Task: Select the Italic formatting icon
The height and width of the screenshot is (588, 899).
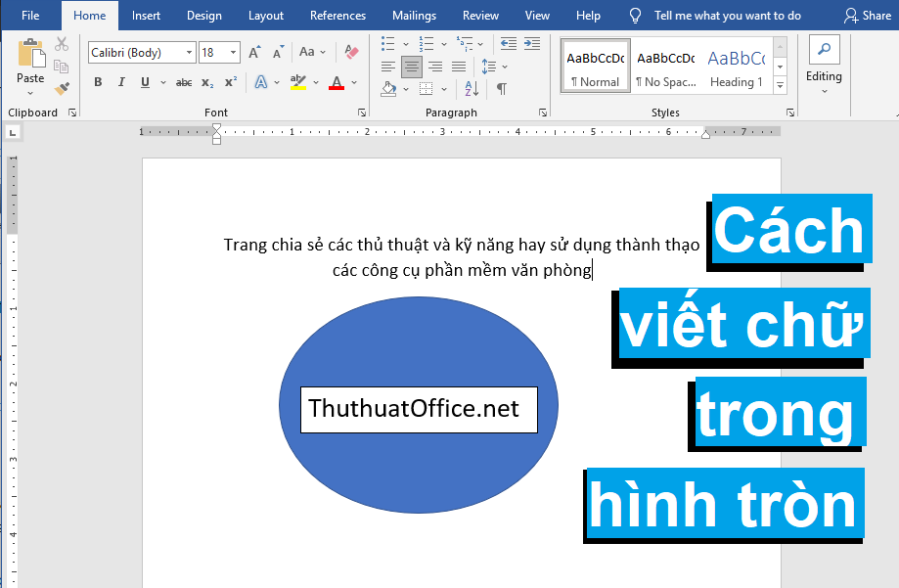Action: pyautogui.click(x=120, y=82)
